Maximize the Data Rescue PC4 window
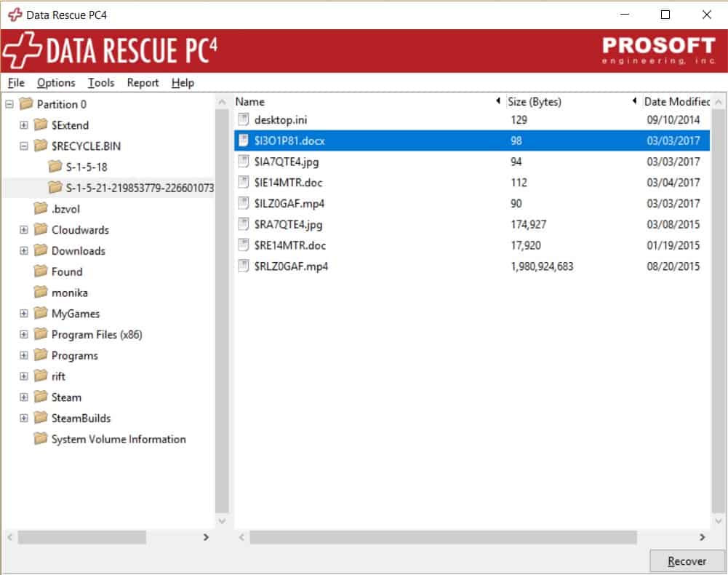This screenshot has height=575, width=728. click(665, 15)
